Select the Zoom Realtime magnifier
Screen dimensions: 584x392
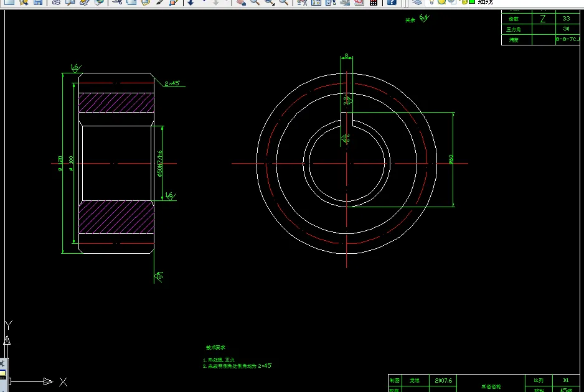point(255,2)
